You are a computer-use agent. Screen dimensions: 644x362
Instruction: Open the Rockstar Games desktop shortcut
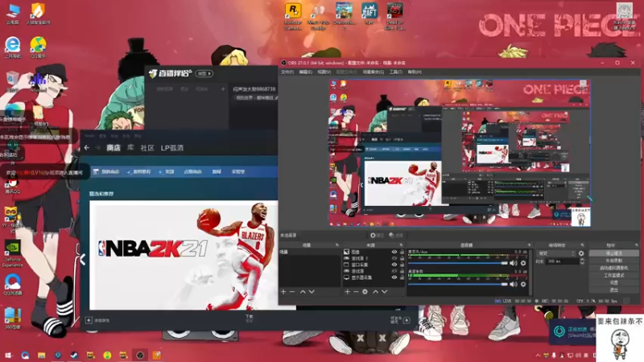(293, 16)
